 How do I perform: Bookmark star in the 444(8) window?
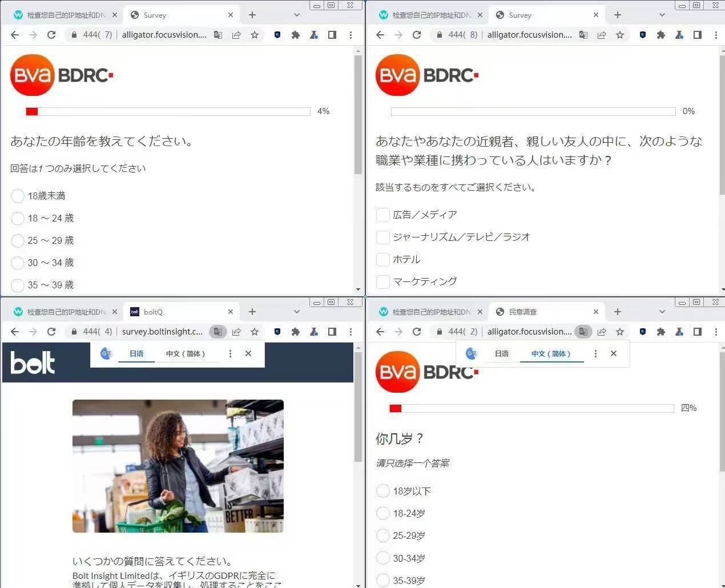(x=620, y=35)
